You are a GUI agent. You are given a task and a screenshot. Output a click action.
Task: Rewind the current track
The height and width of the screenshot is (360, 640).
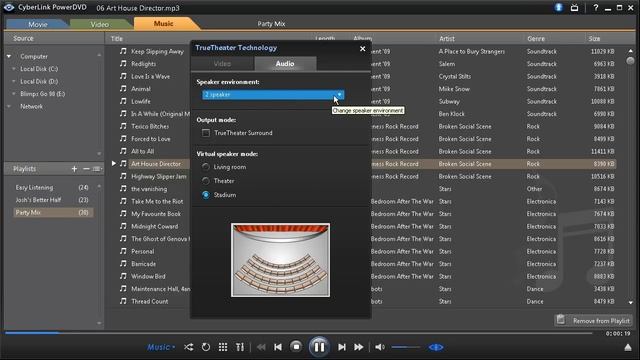(261, 347)
